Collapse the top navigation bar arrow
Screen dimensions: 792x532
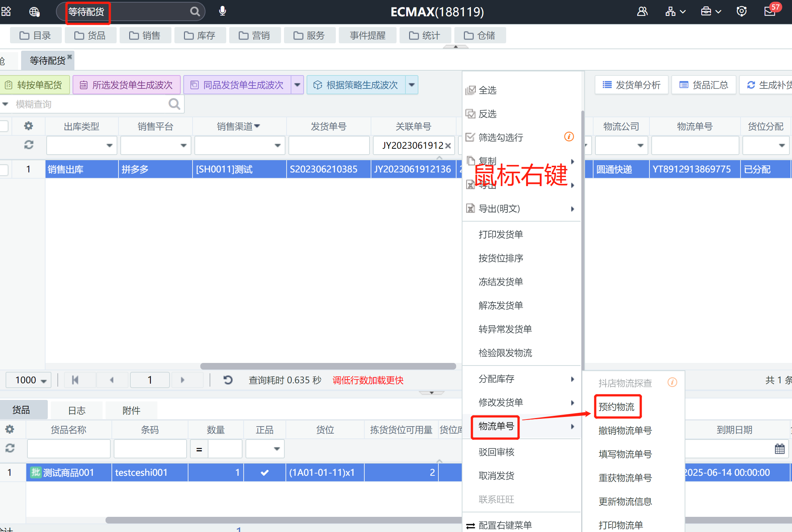pyautogui.click(x=456, y=47)
